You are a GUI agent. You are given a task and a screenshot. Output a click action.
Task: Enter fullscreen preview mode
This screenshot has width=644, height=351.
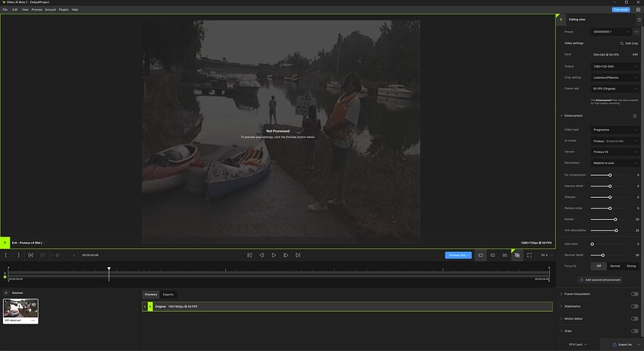point(529,255)
